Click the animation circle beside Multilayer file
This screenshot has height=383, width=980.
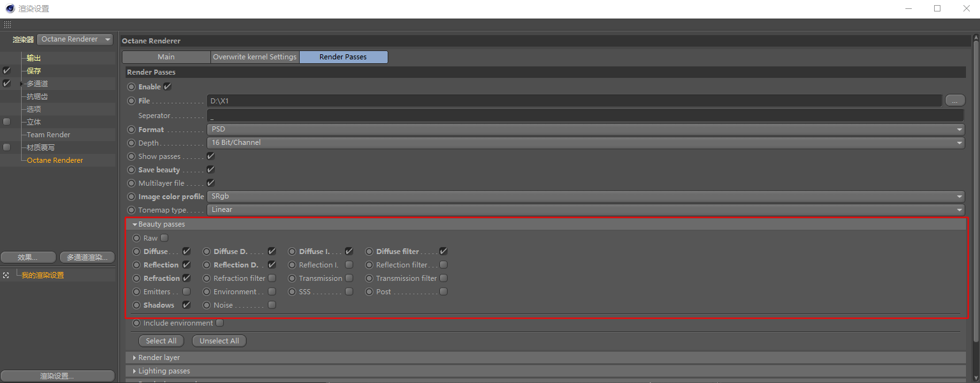[131, 183]
